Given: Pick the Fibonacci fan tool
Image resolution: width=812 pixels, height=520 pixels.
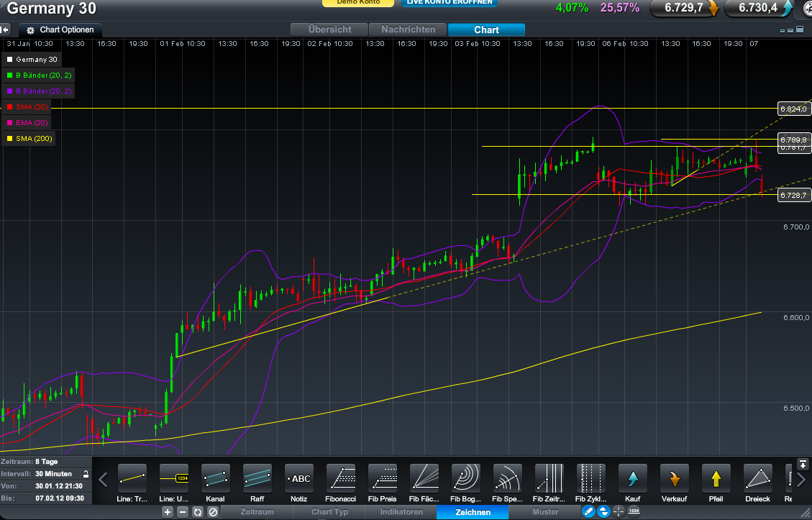Looking at the screenshot, I should coord(424,478).
